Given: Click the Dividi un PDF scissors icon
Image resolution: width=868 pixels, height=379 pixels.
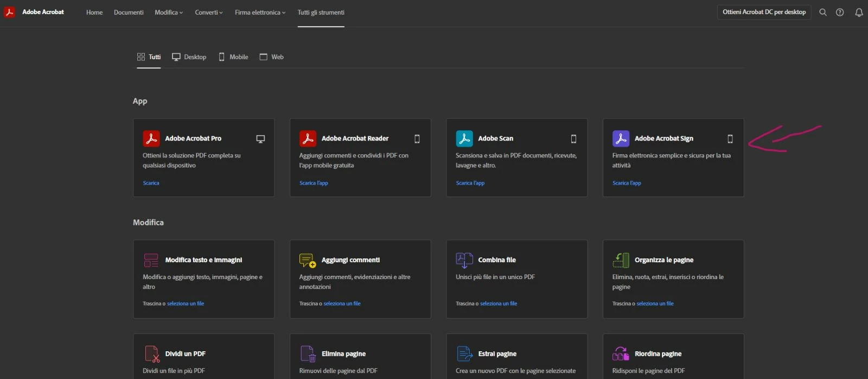Looking at the screenshot, I should [x=152, y=354].
